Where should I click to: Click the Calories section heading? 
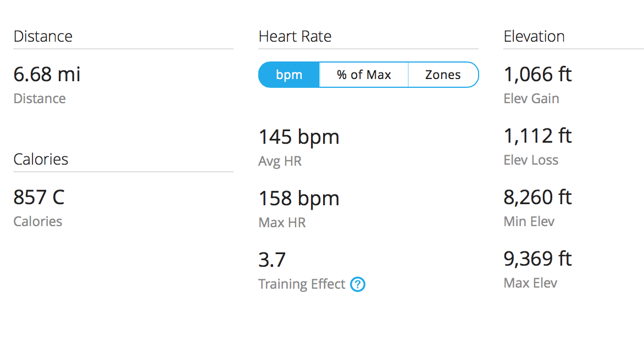point(41,160)
